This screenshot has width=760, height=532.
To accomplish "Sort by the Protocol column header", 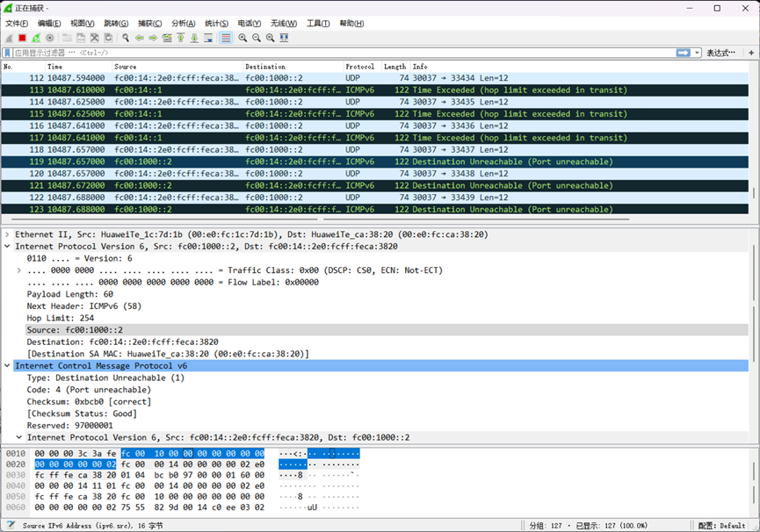I will (363, 67).
